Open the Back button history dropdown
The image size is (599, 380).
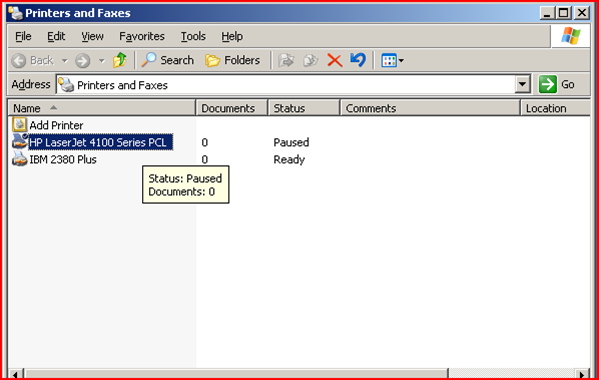coord(65,60)
